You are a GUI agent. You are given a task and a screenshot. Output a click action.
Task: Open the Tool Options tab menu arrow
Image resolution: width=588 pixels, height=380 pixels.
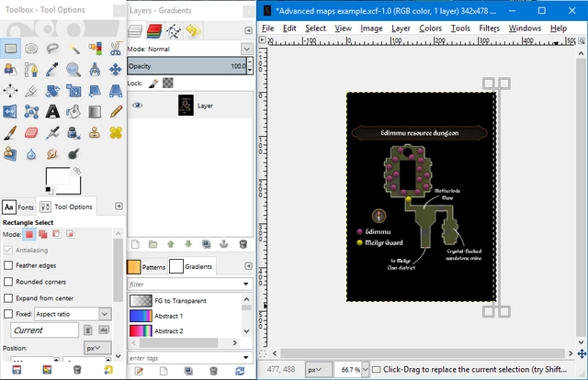(x=119, y=207)
